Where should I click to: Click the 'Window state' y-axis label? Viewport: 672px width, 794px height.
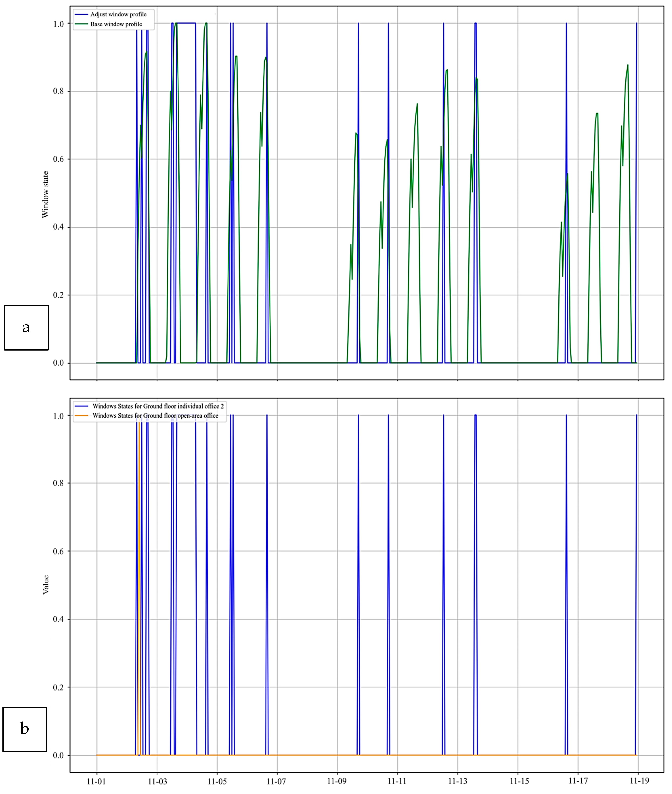click(45, 194)
